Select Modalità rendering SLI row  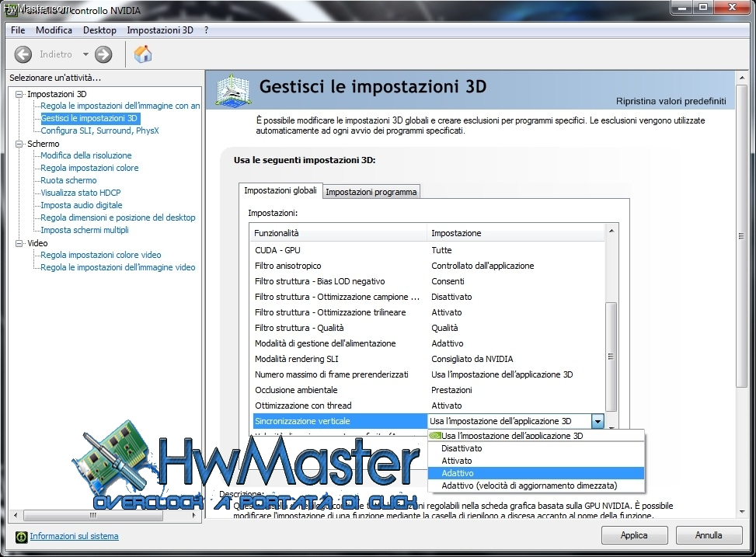click(x=428, y=359)
